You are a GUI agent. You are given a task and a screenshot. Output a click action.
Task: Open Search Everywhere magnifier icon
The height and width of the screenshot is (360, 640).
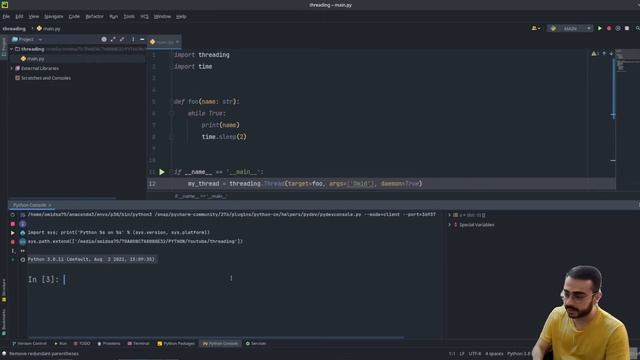point(637,28)
